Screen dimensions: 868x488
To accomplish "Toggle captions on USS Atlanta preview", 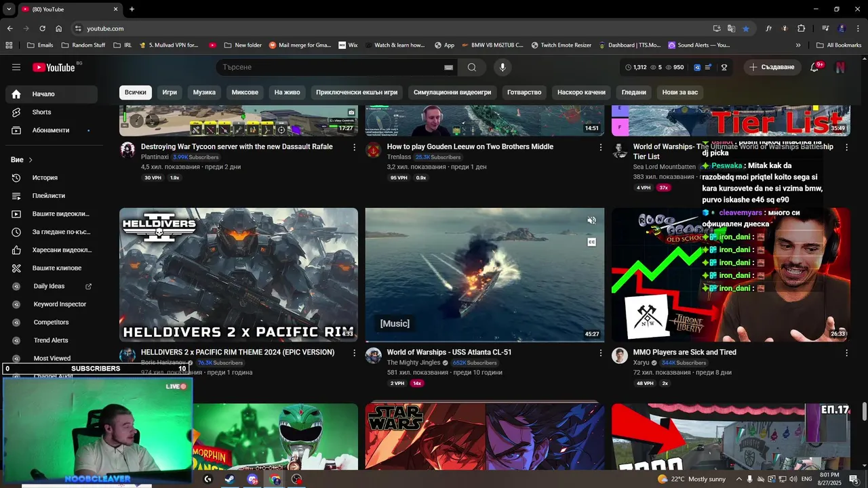I will [x=591, y=242].
